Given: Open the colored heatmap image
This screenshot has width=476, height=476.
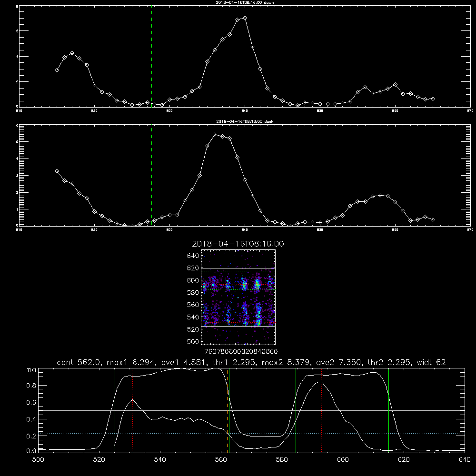Looking at the screenshot, I should [x=238, y=297].
